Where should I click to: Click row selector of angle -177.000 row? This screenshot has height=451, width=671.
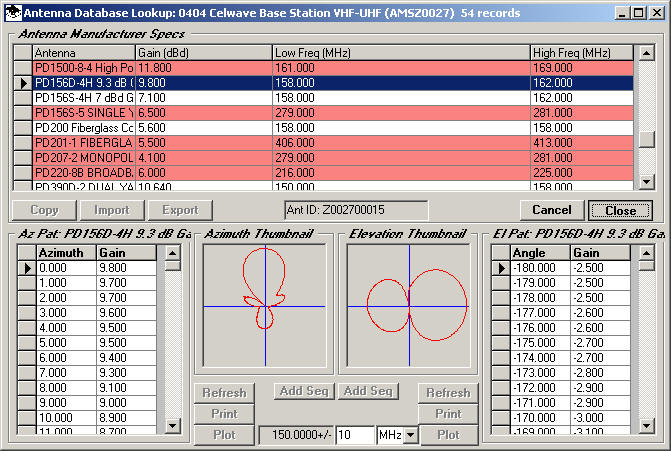point(501,313)
